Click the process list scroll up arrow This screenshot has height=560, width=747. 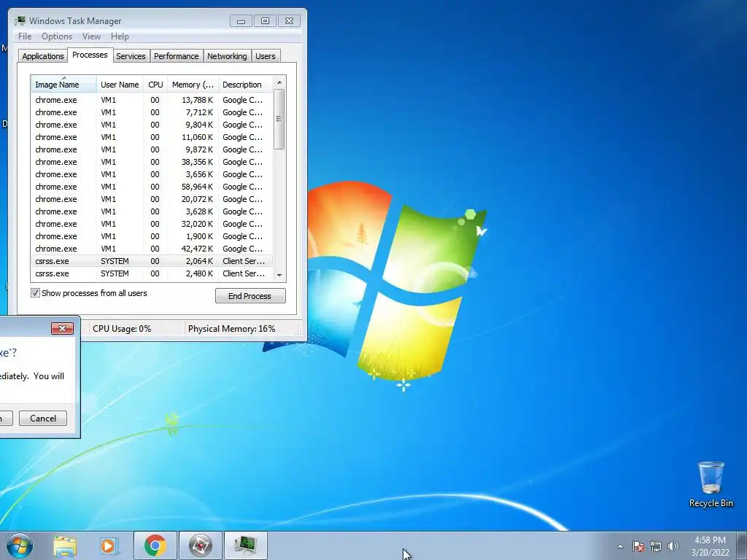(279, 82)
